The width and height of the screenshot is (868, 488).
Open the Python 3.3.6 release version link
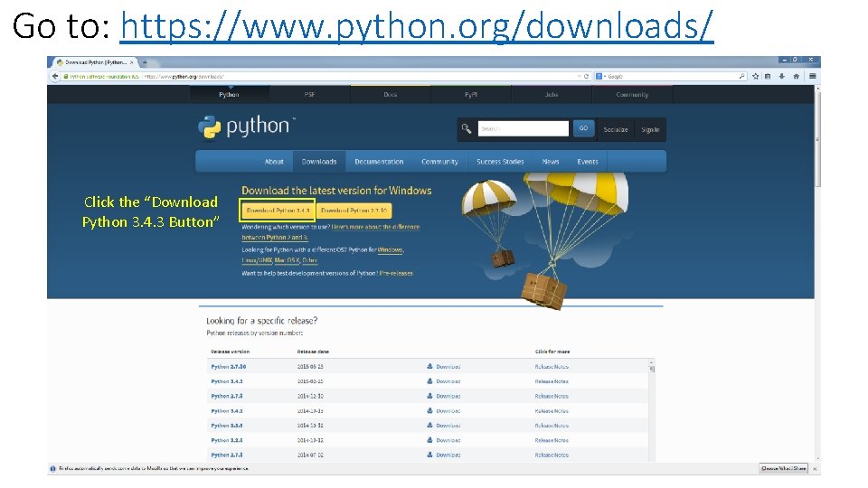226,426
